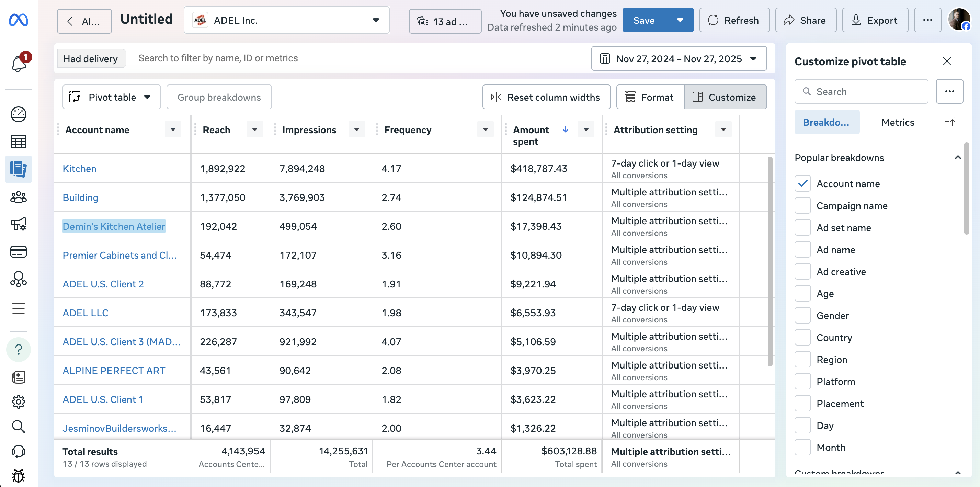Open the Settings gear icon
The height and width of the screenshot is (487, 980).
click(x=18, y=401)
